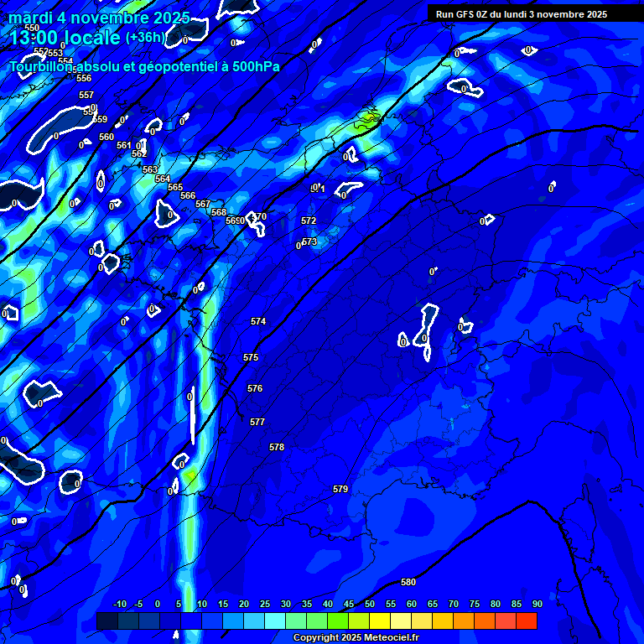Click the 580 geopotential contour label
The height and width of the screenshot is (644, 644).
408,582
